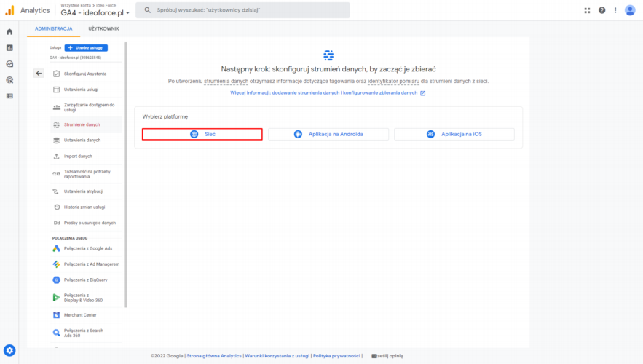Image resolution: width=643 pixels, height=364 pixels.
Task: Open Skonfiguruj Asystenta in the service menu
Action: 84,74
